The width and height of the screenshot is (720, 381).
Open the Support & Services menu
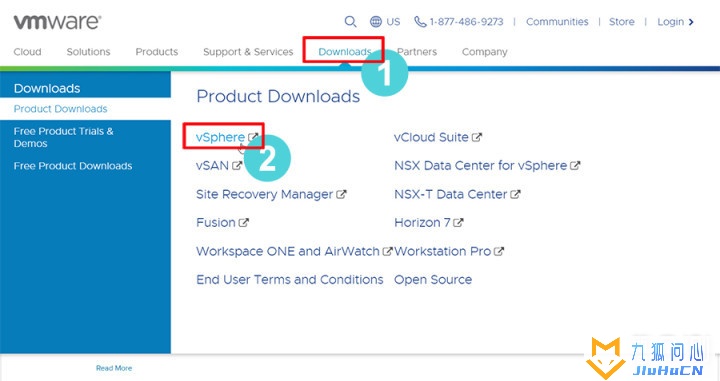(248, 52)
